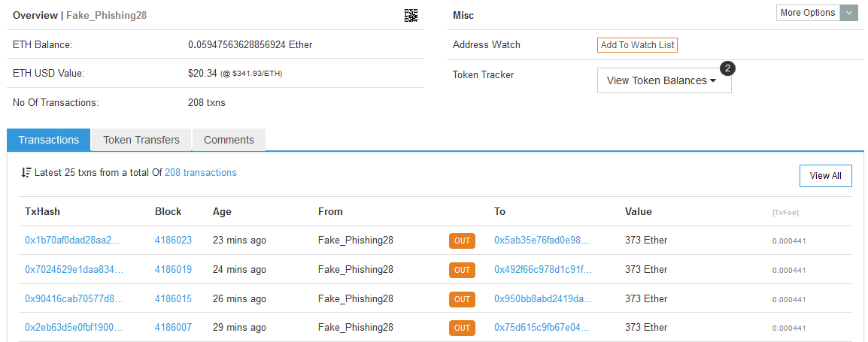Open recipient address 0x5ab35e76fad0e98

pyautogui.click(x=542, y=241)
